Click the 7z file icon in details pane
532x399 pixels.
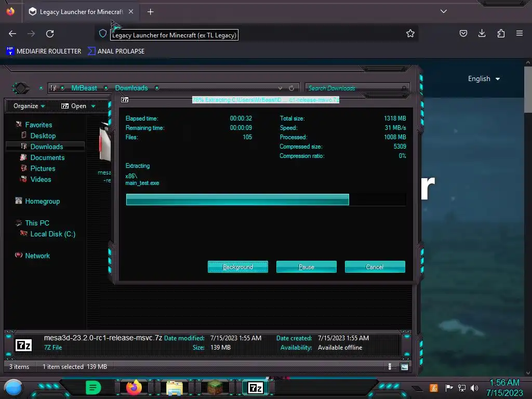(24, 345)
